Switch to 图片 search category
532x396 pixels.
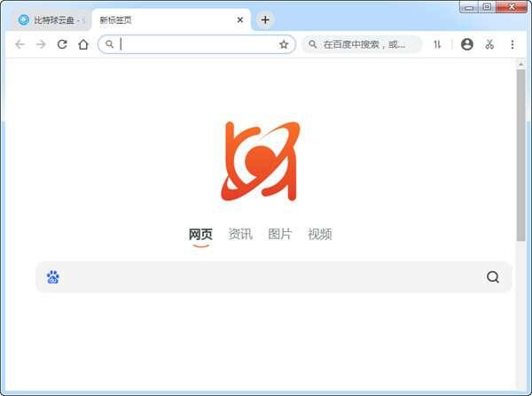point(280,235)
